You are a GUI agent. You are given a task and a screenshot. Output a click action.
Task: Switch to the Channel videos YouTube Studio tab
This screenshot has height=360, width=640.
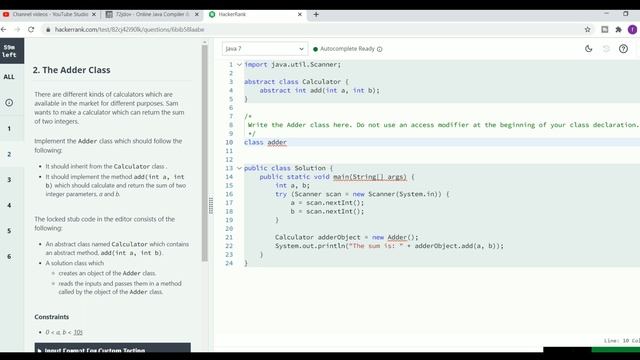[x=50, y=14]
